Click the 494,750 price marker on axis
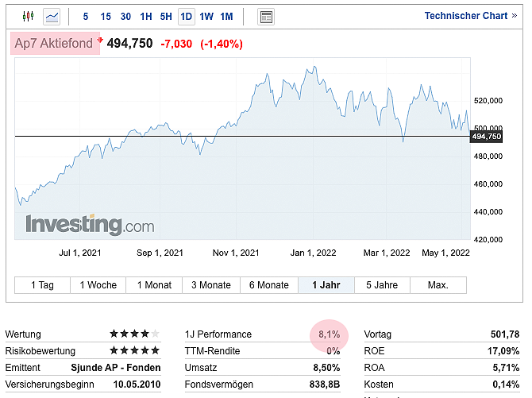532x398 pixels. click(x=487, y=137)
